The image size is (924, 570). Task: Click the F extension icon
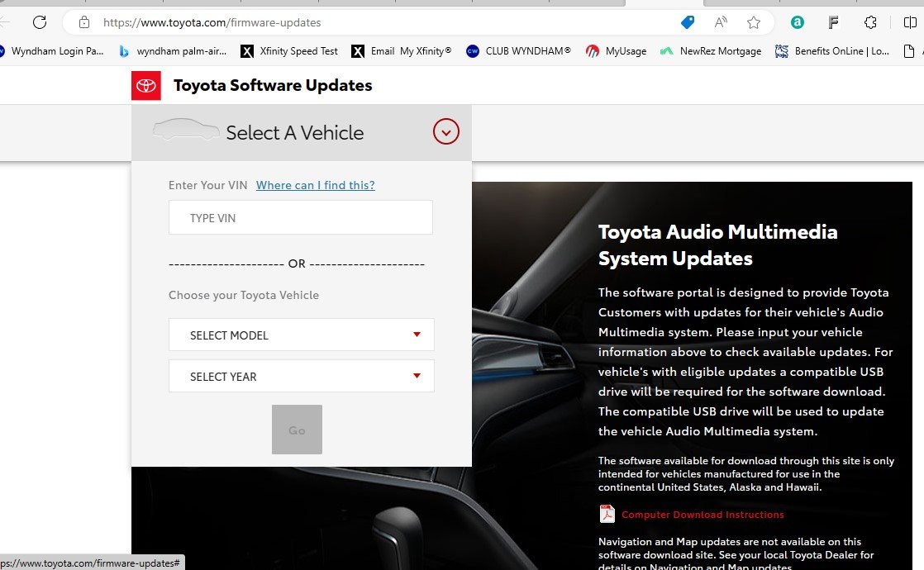833,22
